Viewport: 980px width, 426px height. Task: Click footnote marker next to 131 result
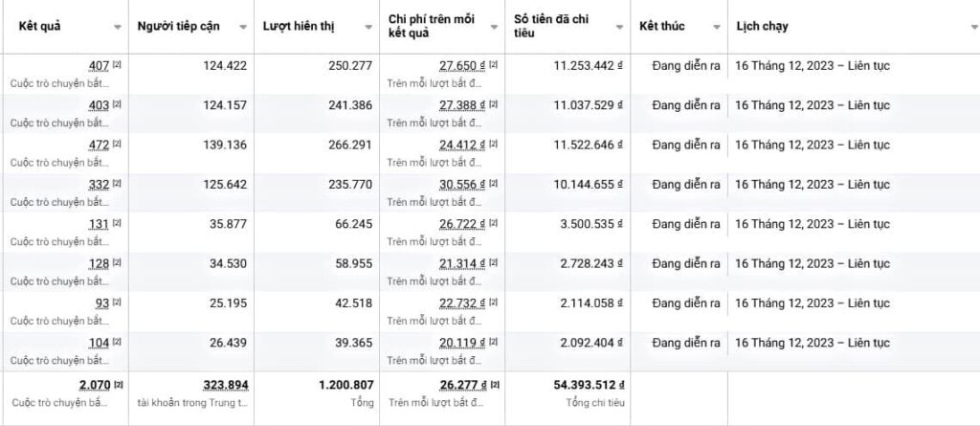(x=117, y=223)
